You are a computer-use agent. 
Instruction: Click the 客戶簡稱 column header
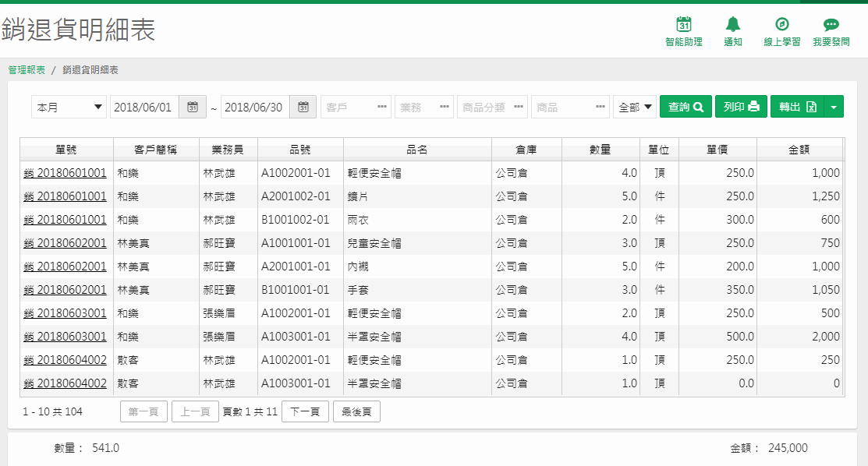156,150
